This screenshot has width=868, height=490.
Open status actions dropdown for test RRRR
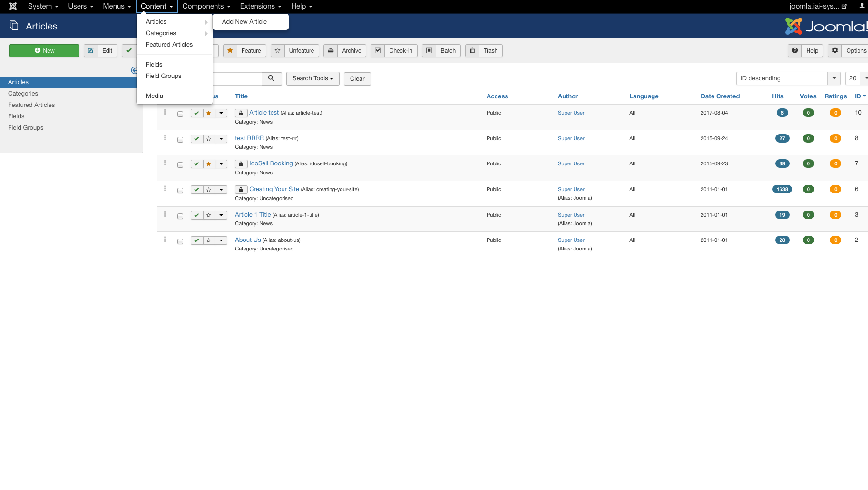click(221, 139)
